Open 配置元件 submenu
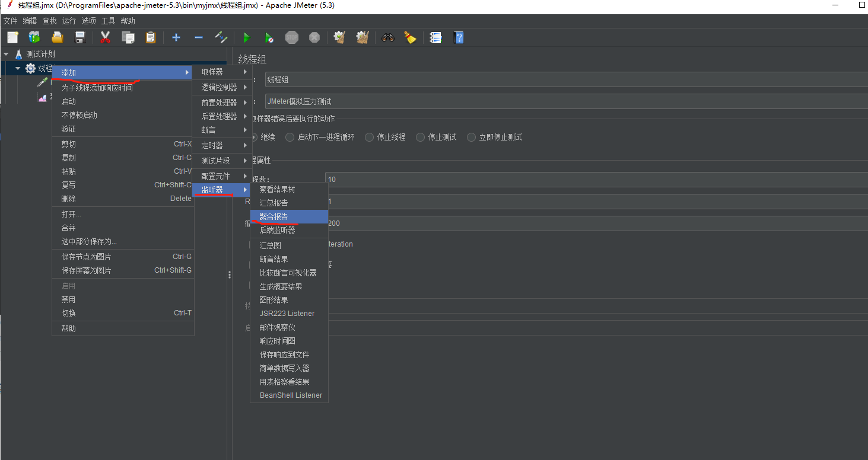This screenshot has height=460, width=868. point(222,176)
